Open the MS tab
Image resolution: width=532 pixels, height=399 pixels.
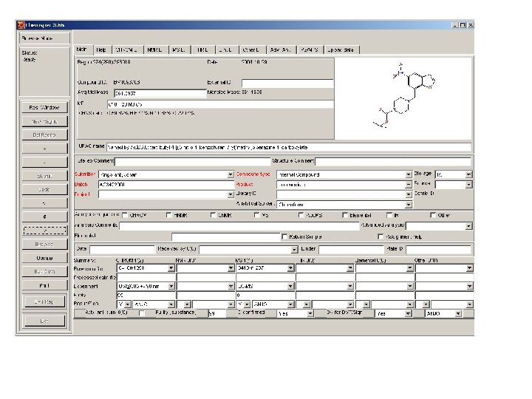coord(179,50)
